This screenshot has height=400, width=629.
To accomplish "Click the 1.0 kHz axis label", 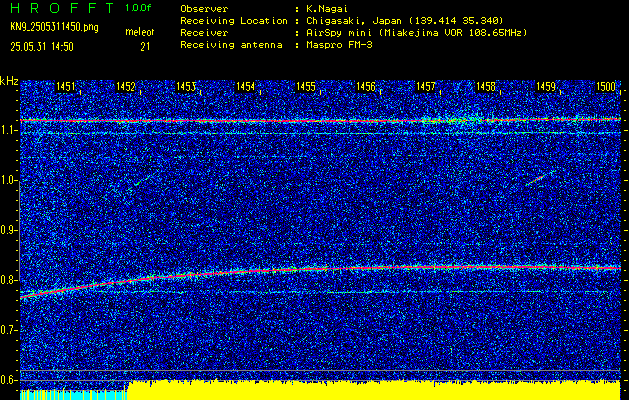I will pyautogui.click(x=8, y=181).
